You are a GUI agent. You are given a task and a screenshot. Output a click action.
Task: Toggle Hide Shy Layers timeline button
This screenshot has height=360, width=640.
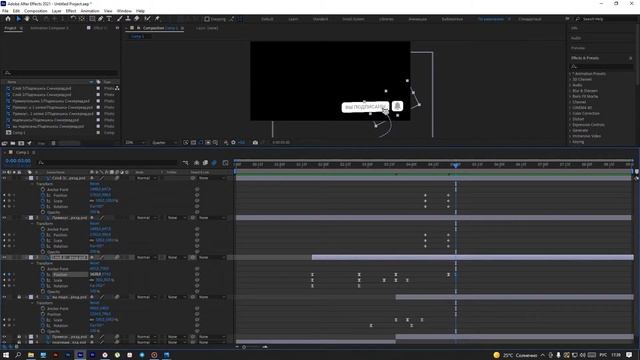[x=196, y=163]
